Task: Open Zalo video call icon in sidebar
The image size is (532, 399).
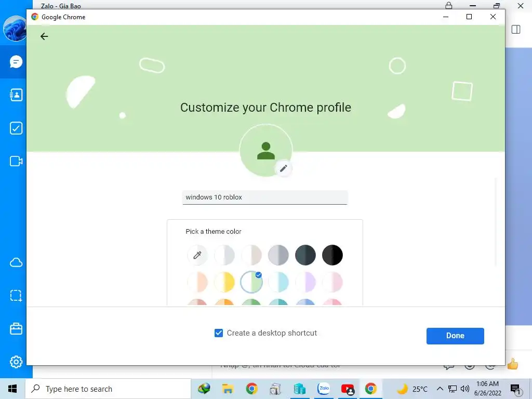Action: [x=16, y=161]
